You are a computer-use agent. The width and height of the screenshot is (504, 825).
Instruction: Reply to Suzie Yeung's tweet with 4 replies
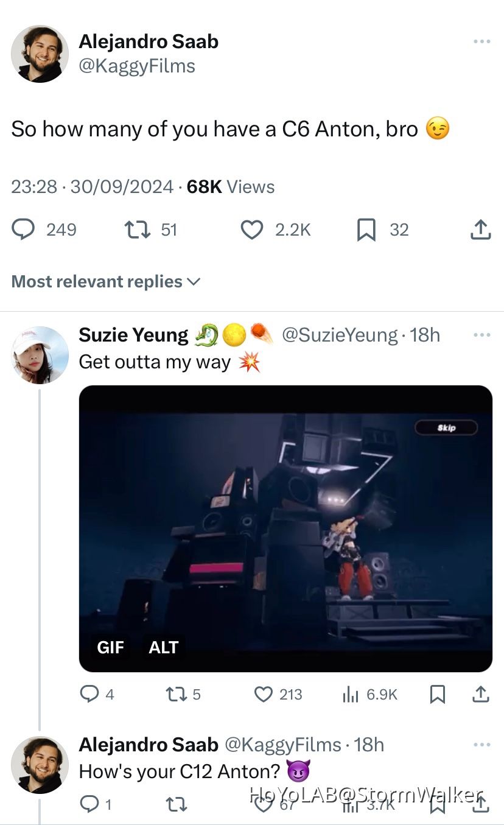(89, 694)
